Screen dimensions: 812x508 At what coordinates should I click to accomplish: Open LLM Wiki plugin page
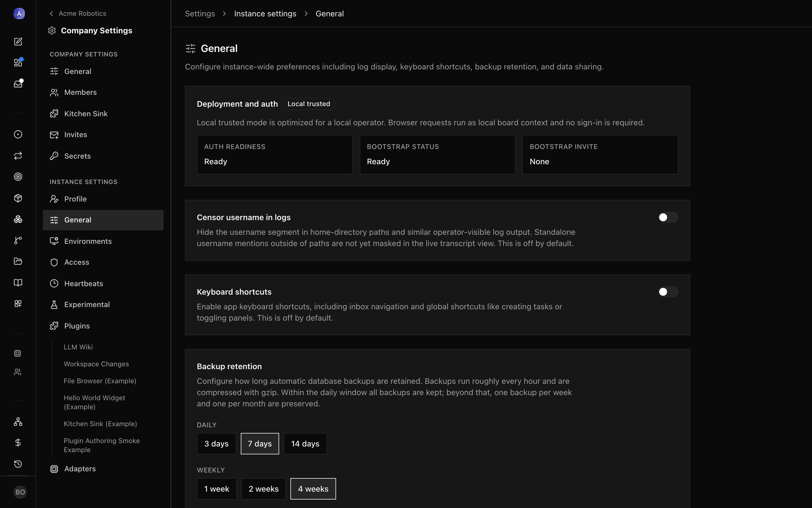pos(78,347)
